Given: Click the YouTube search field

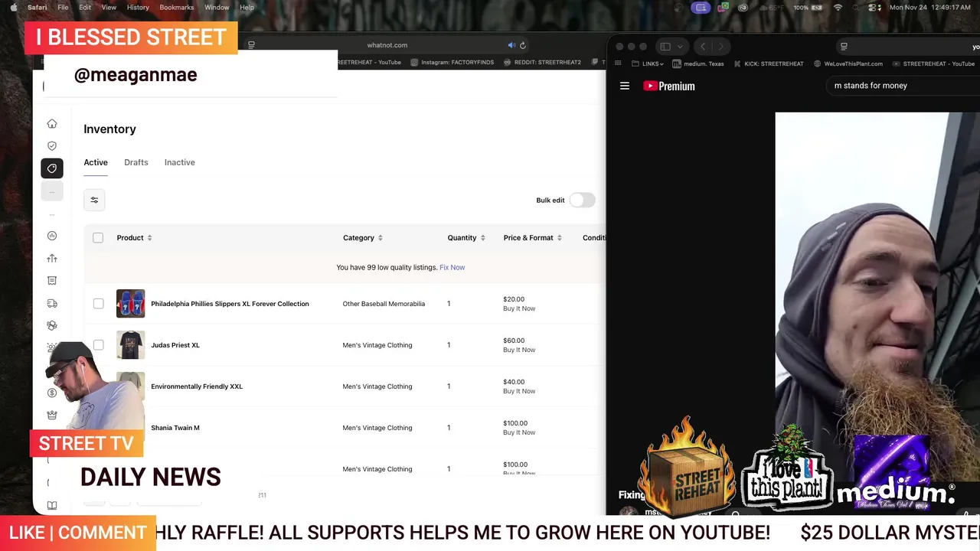Looking at the screenshot, I should tap(903, 86).
